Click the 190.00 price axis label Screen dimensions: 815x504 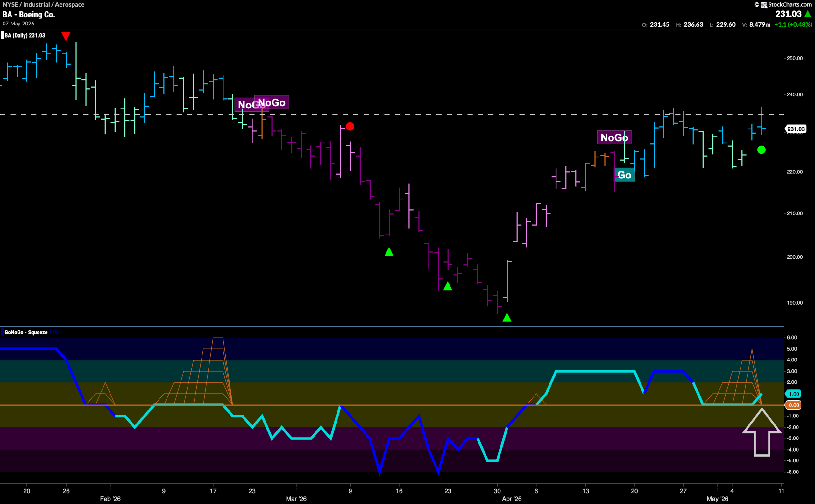[x=795, y=303]
